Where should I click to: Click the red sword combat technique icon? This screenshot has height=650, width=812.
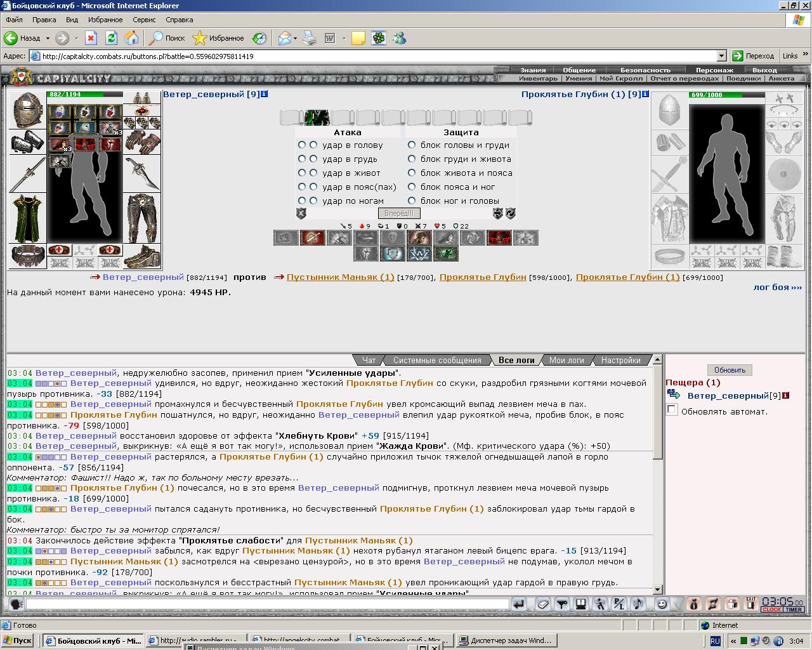coord(312,238)
